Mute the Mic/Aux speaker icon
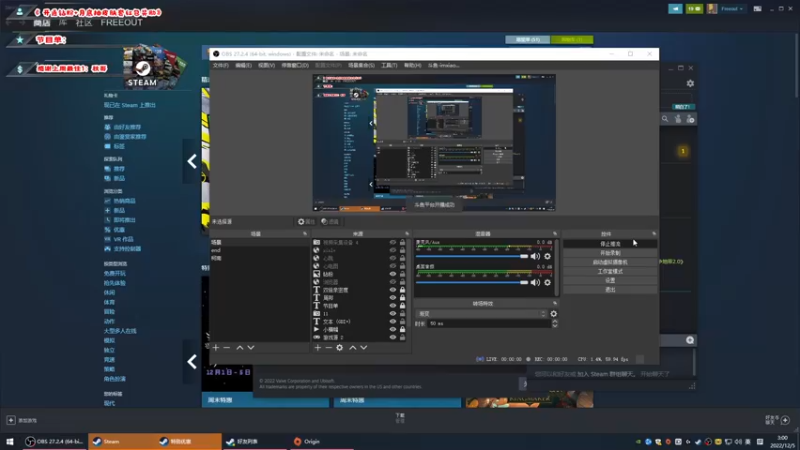The height and width of the screenshot is (450, 800). click(x=535, y=256)
